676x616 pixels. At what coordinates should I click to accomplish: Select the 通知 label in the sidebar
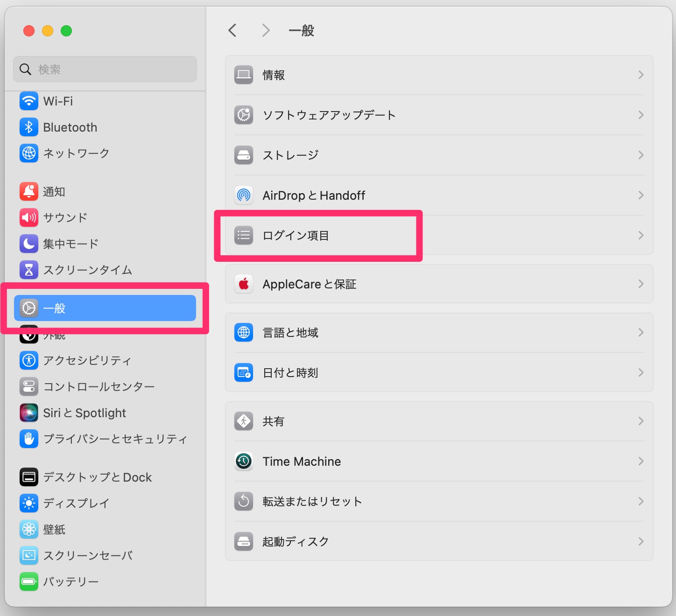[x=54, y=191]
